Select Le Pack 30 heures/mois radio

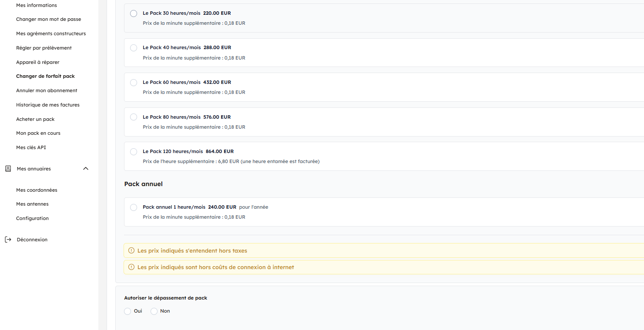134,13
